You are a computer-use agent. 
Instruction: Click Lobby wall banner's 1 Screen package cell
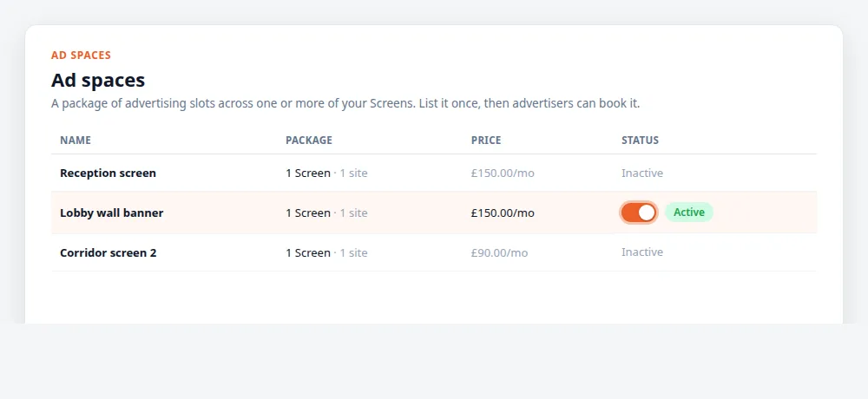(326, 213)
